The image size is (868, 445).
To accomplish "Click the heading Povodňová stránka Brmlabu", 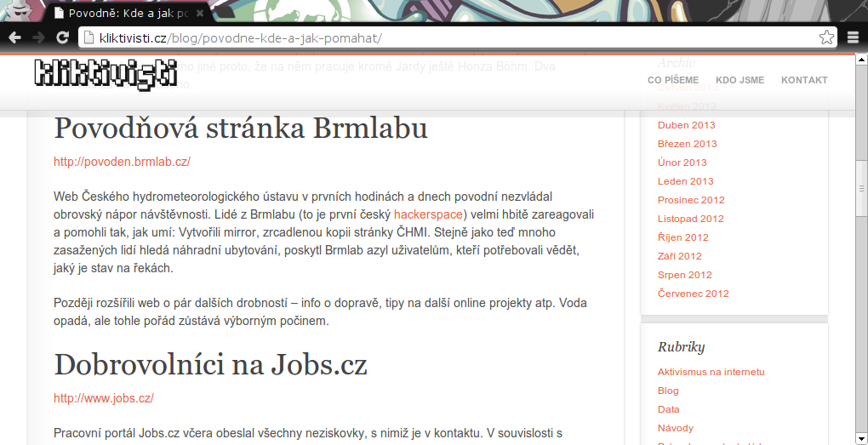I will click(x=240, y=128).
